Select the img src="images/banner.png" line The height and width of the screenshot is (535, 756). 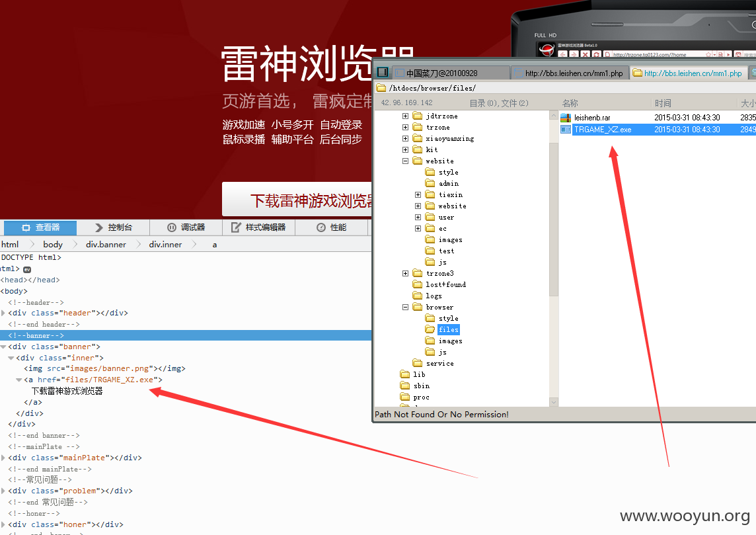104,368
